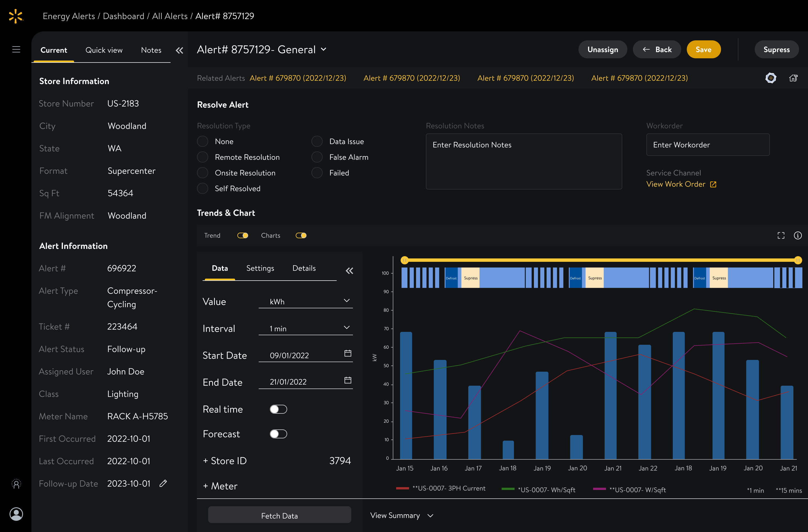Viewport: 808px width, 532px height.
Task: Switch to the Current tab
Action: [54, 50]
